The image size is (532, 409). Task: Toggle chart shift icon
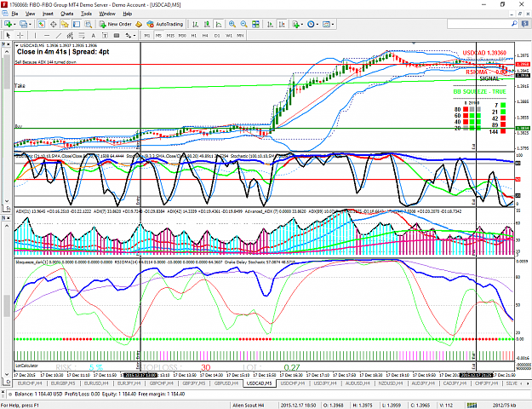(282, 24)
